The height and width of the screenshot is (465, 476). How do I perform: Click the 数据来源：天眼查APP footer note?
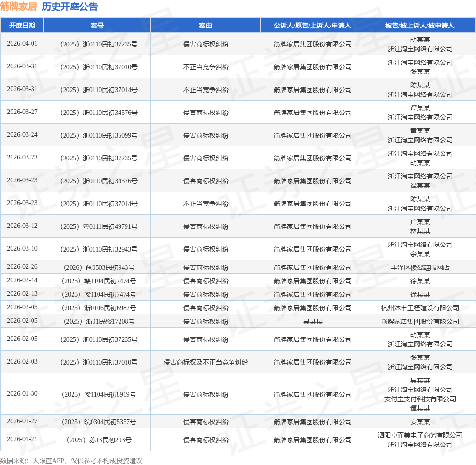coord(71,461)
